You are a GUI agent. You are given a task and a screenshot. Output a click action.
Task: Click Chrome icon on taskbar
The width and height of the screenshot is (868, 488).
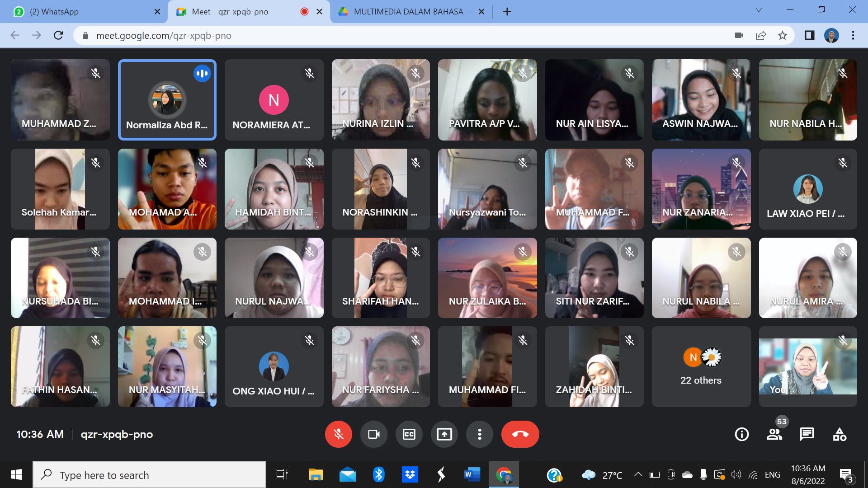click(504, 474)
